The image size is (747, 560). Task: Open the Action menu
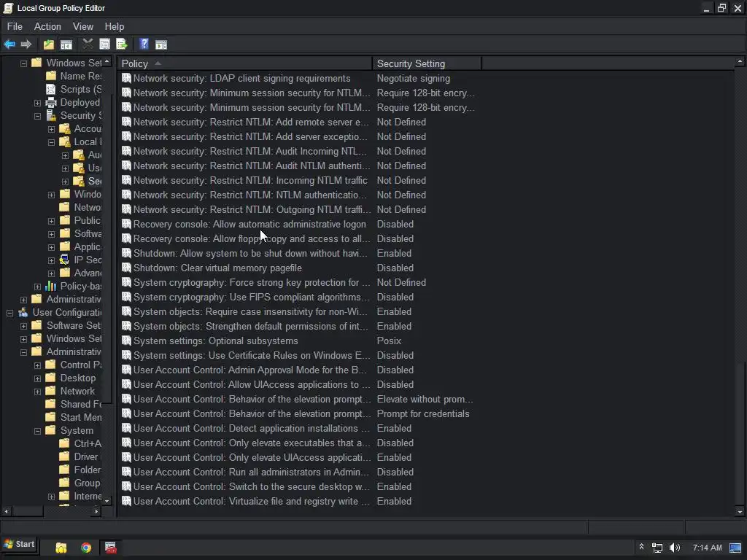pyautogui.click(x=47, y=27)
